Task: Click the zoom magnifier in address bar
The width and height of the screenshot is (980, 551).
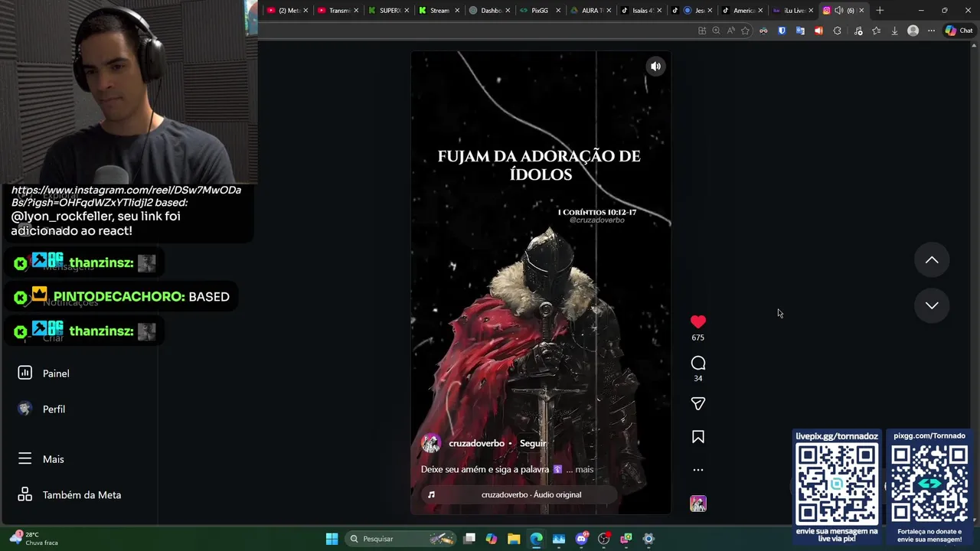Action: tap(716, 31)
